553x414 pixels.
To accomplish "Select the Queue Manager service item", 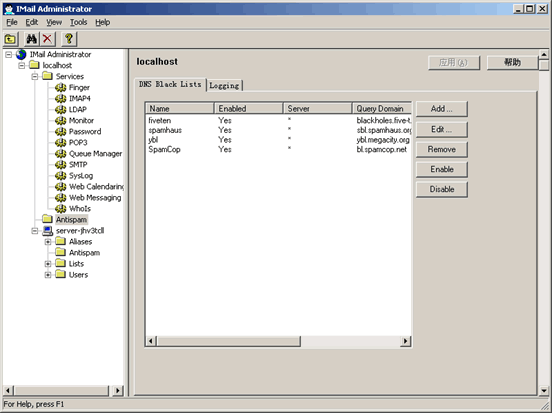I will tap(95, 154).
